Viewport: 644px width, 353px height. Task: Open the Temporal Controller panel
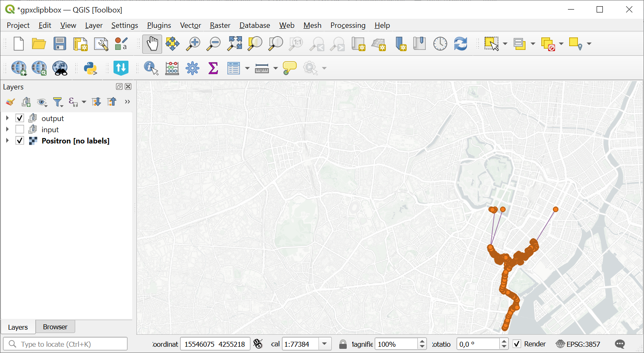440,44
